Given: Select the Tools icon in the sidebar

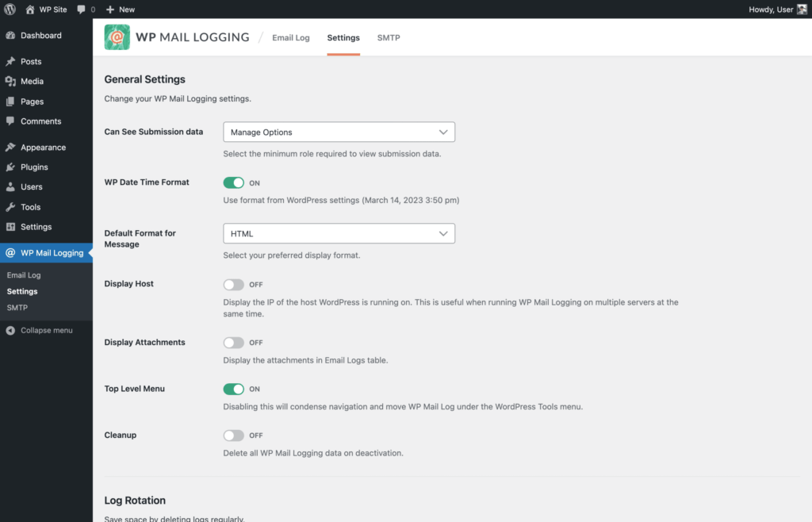Looking at the screenshot, I should (x=12, y=206).
